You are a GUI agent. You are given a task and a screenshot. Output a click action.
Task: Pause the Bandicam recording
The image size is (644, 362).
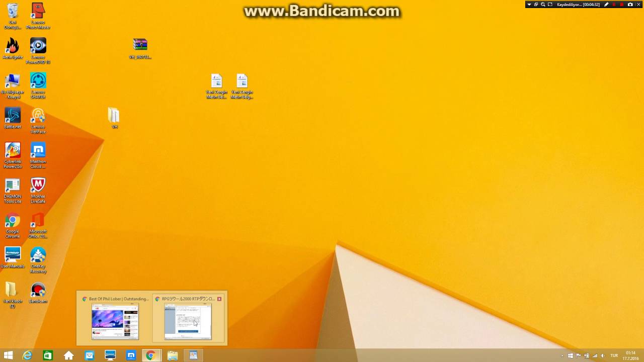point(614,5)
